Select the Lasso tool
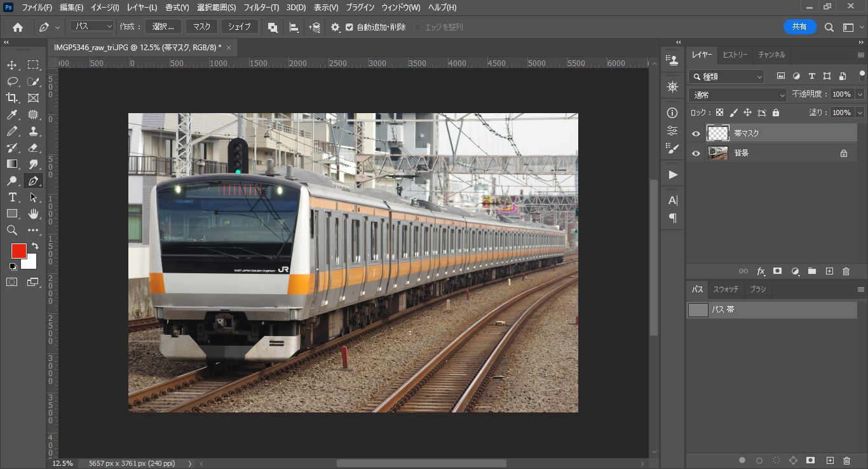 (x=12, y=81)
